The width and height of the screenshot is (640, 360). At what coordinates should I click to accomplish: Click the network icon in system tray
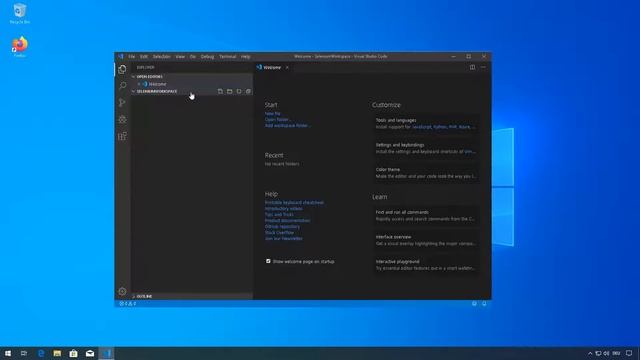click(598, 353)
